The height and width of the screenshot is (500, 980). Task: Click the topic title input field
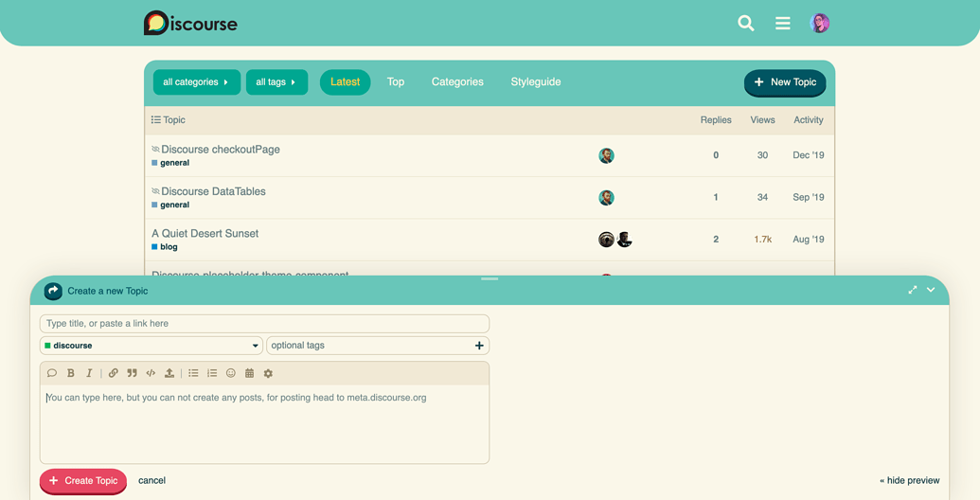[264, 324]
